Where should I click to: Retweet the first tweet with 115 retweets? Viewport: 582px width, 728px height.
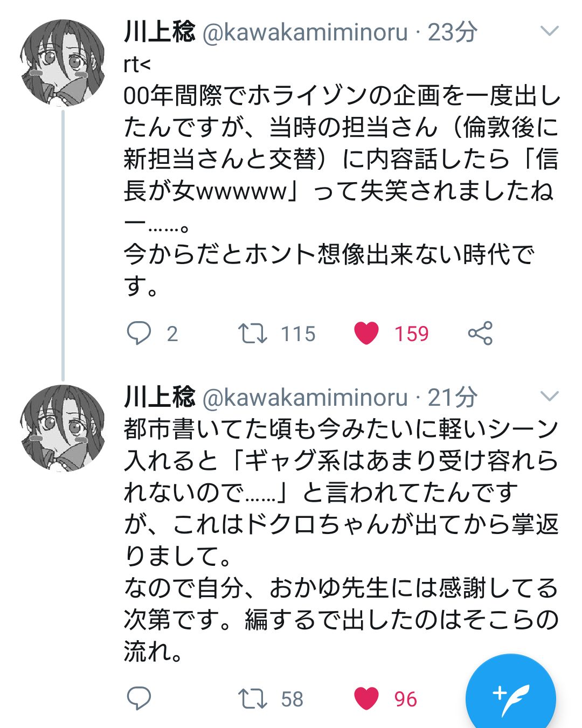point(252,333)
